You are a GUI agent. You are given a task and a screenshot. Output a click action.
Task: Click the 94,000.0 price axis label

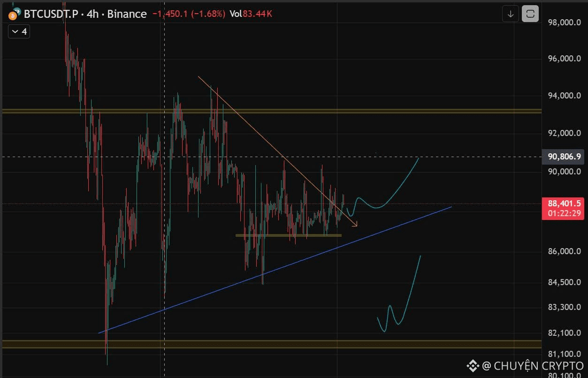pyautogui.click(x=564, y=96)
